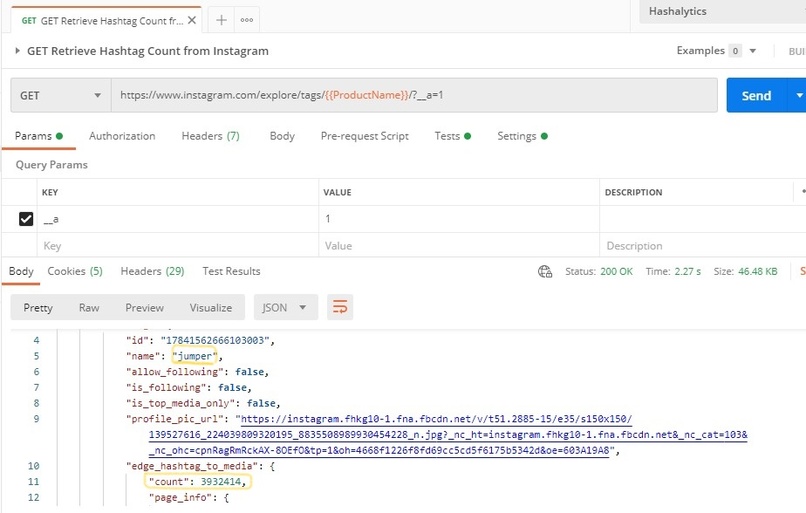Open the JSON format dropdown
Viewport: 806px width, 513px height.
286,307
